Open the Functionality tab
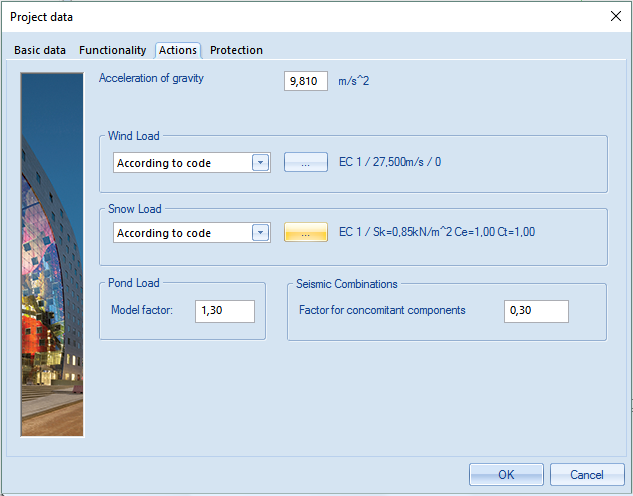 click(x=112, y=50)
